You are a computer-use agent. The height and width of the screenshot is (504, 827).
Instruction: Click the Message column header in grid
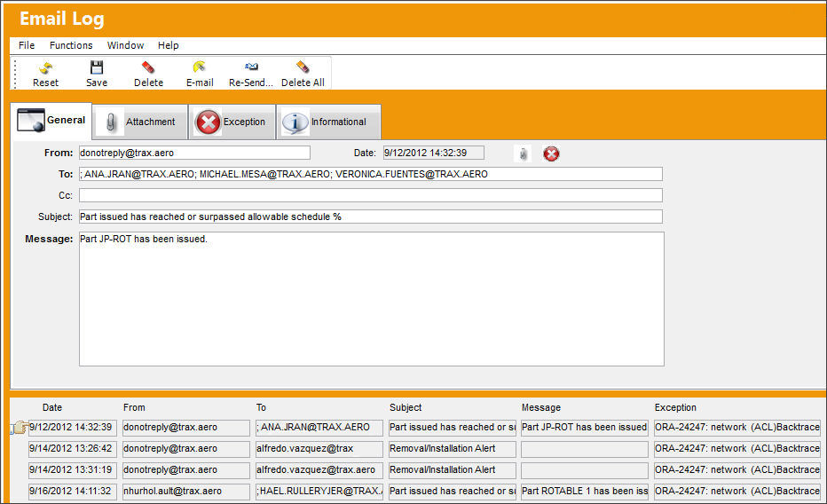click(541, 407)
